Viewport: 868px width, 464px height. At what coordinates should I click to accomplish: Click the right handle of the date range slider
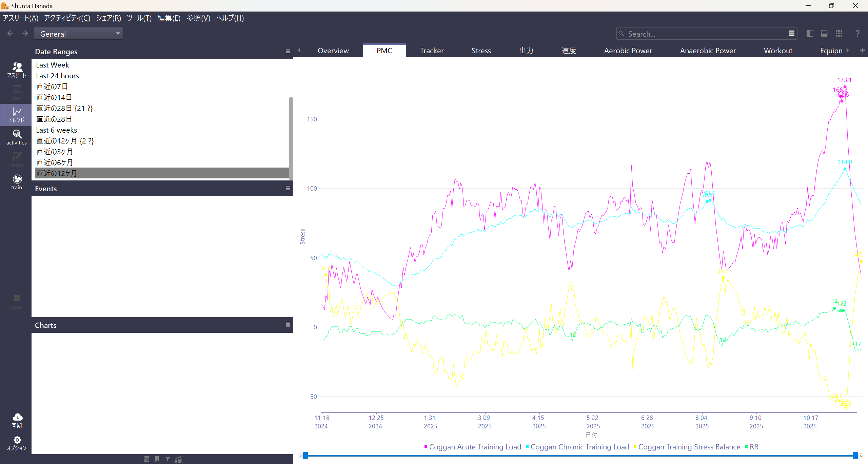(x=855, y=456)
